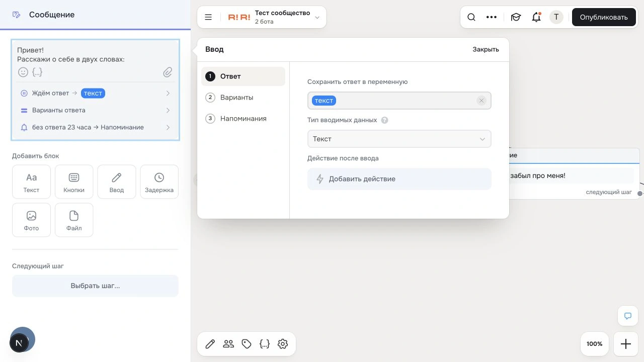Click the Опубликовать publish button
Viewport: 644px width, 362px height.
tap(604, 17)
